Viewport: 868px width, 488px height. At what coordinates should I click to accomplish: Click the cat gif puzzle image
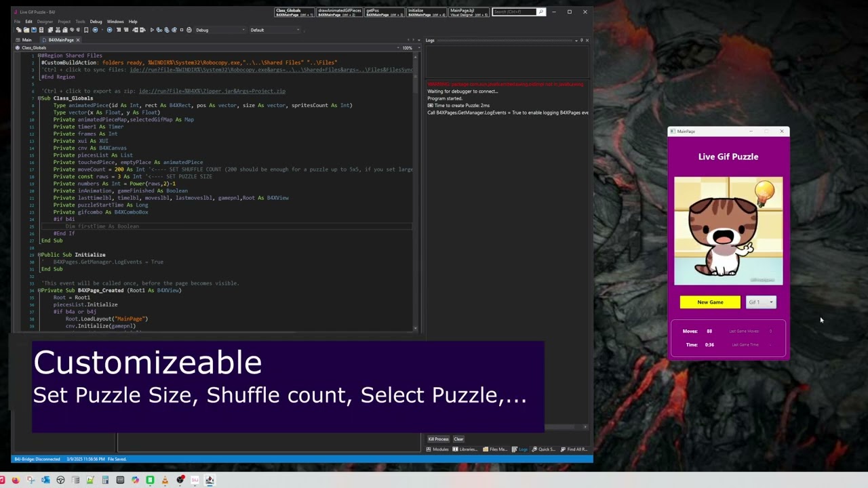click(728, 231)
